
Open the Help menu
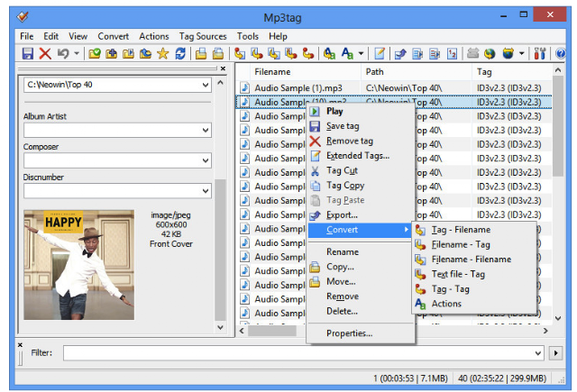(278, 36)
